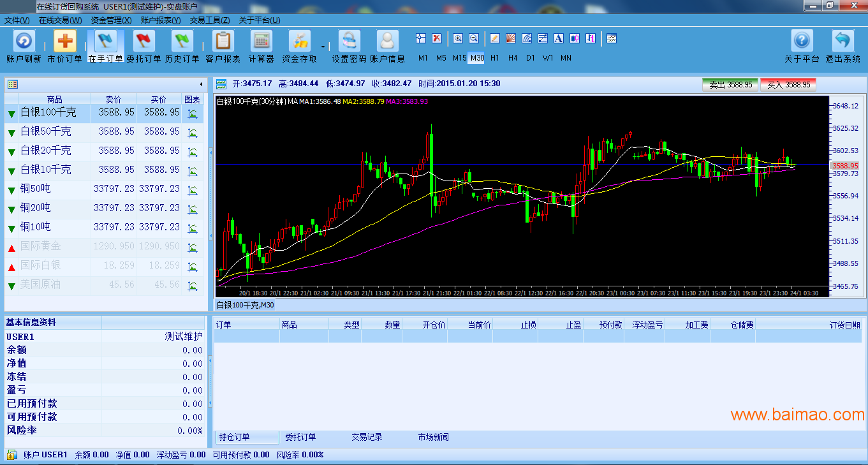Switch timeframe to M5
Viewport: 868px width, 465px height.
tap(441, 58)
